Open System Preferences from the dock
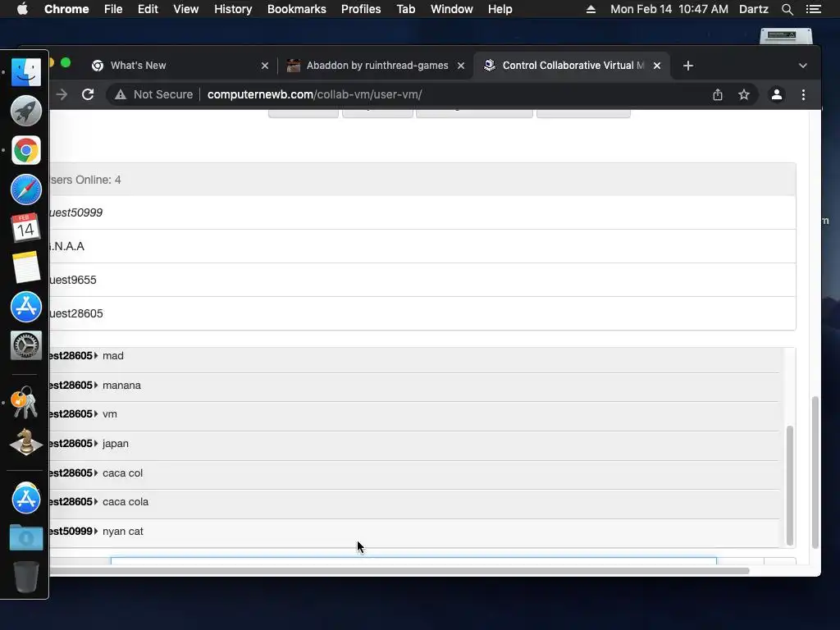The width and height of the screenshot is (840, 630). coord(25,345)
